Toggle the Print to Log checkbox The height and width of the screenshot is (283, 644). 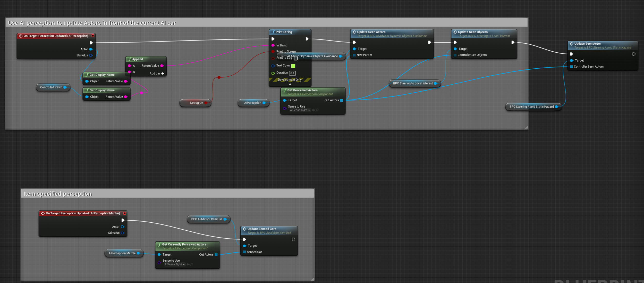[x=296, y=59]
